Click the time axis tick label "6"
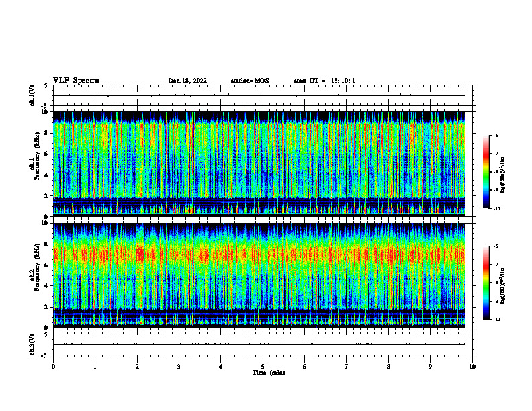 (x=305, y=367)
